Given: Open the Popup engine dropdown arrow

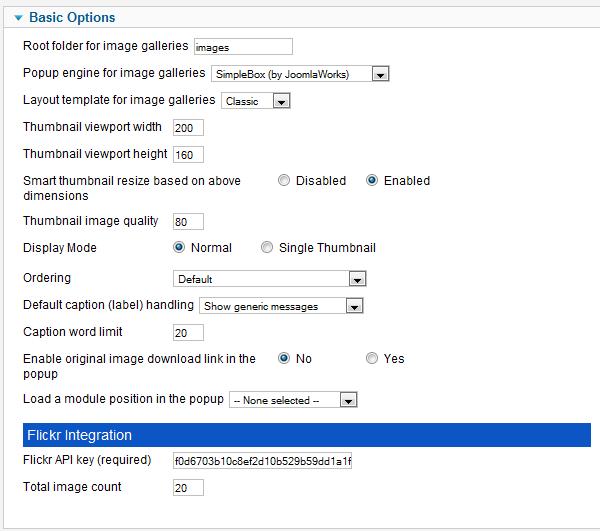Looking at the screenshot, I should click(380, 74).
